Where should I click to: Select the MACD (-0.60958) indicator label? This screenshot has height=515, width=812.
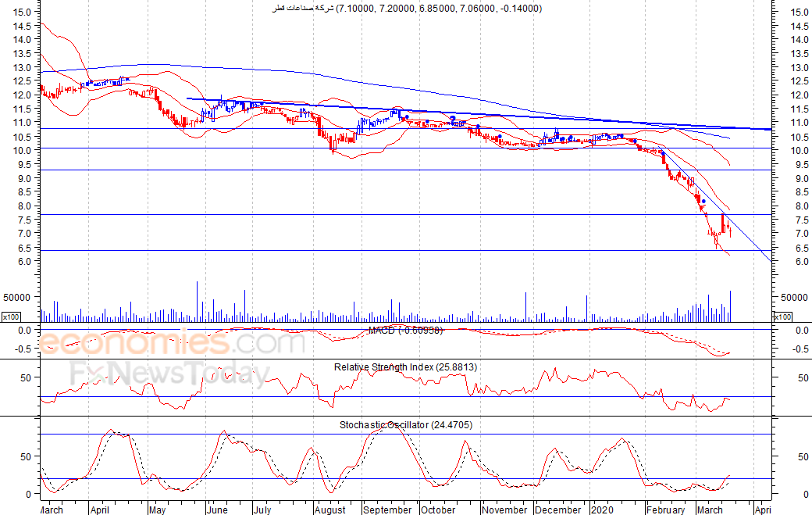click(x=405, y=330)
